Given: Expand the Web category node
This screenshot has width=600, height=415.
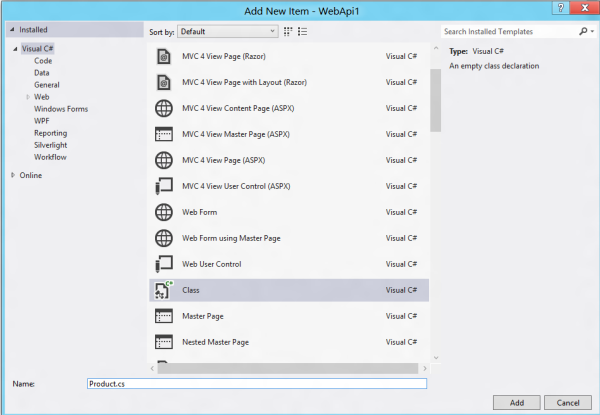Looking at the screenshot, I should (x=28, y=97).
